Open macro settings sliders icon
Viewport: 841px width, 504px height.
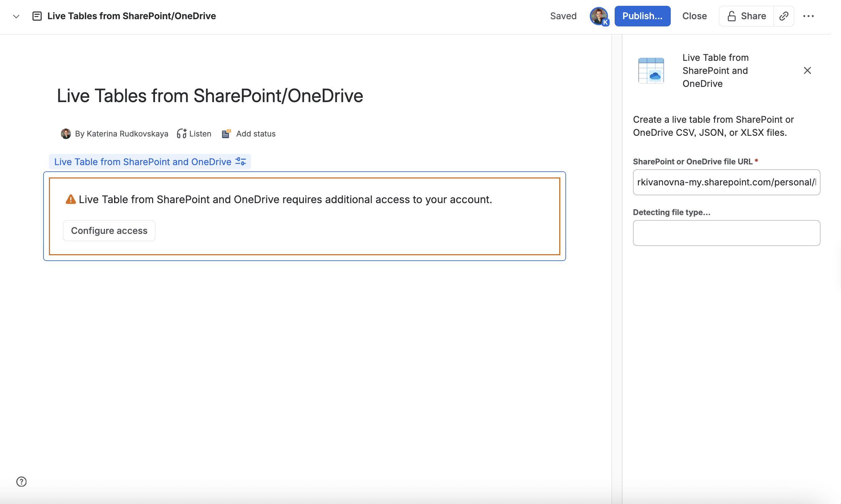[240, 161]
